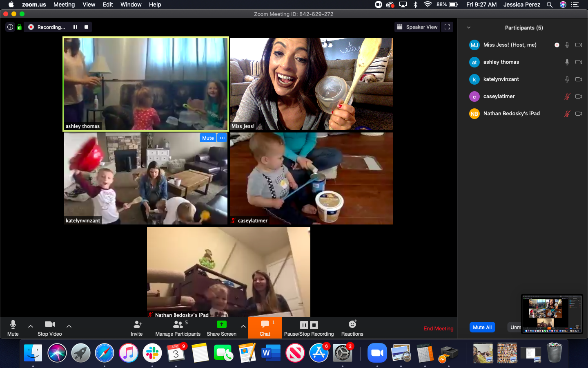Click the Mute button on katelynvinzant video

(208, 138)
